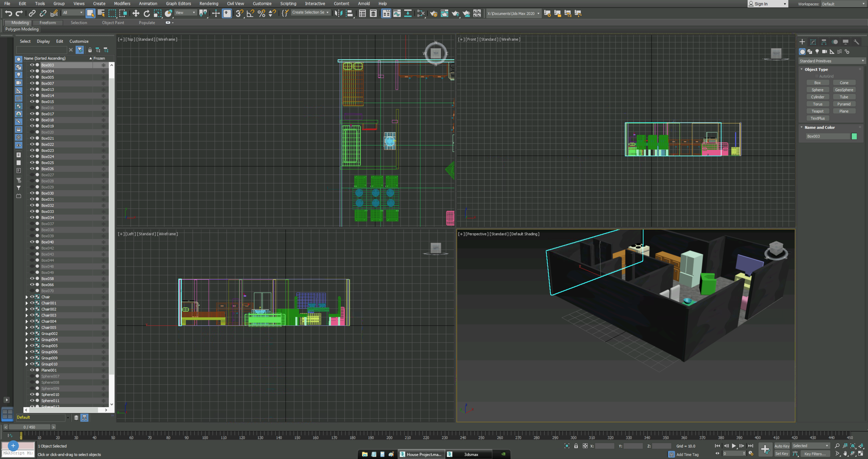Activate the Select and Link tool
The width and height of the screenshot is (868, 459).
(x=32, y=13)
